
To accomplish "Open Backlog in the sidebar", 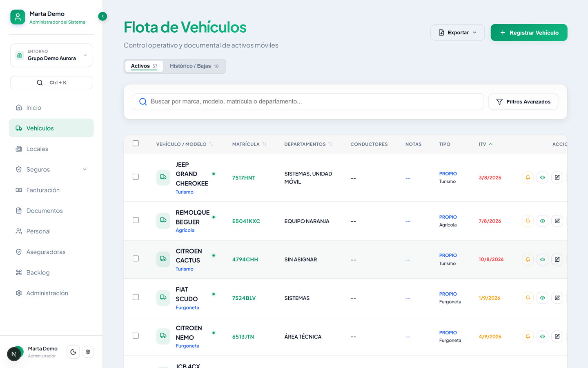I will point(51,272).
